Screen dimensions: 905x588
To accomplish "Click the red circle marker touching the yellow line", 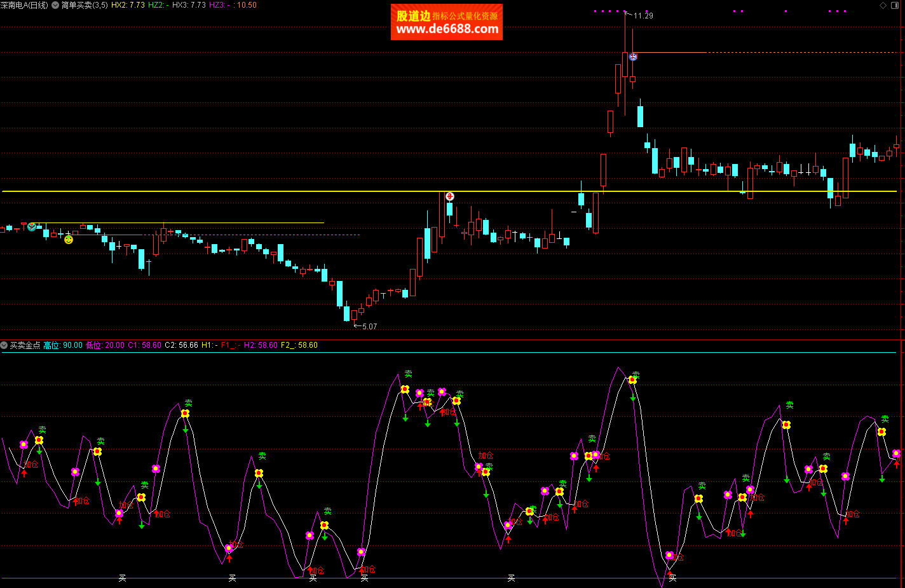I will [450, 196].
